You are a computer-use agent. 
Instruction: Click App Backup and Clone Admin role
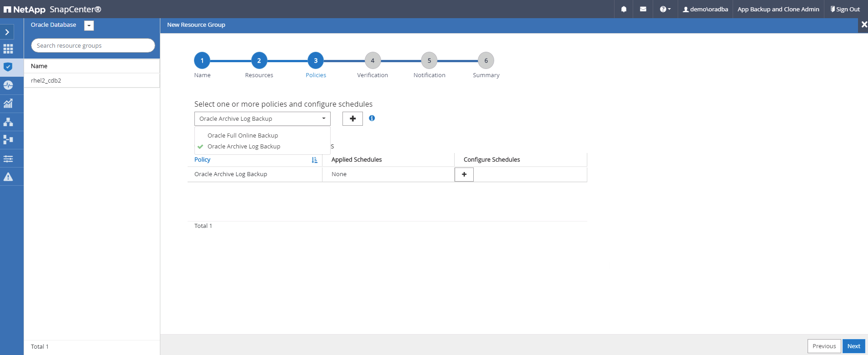(778, 9)
